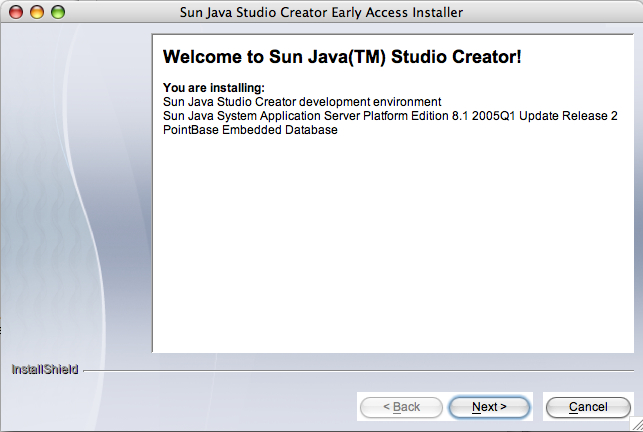Viewport: 643px width, 432px height.
Task: Select the "Sun Java System Application Server" line
Action: [x=390, y=116]
